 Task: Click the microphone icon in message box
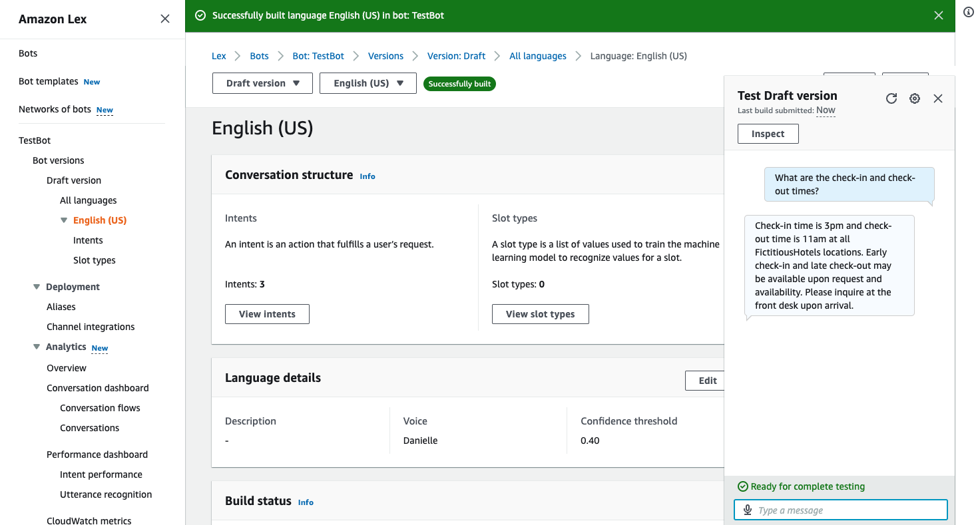(748, 510)
